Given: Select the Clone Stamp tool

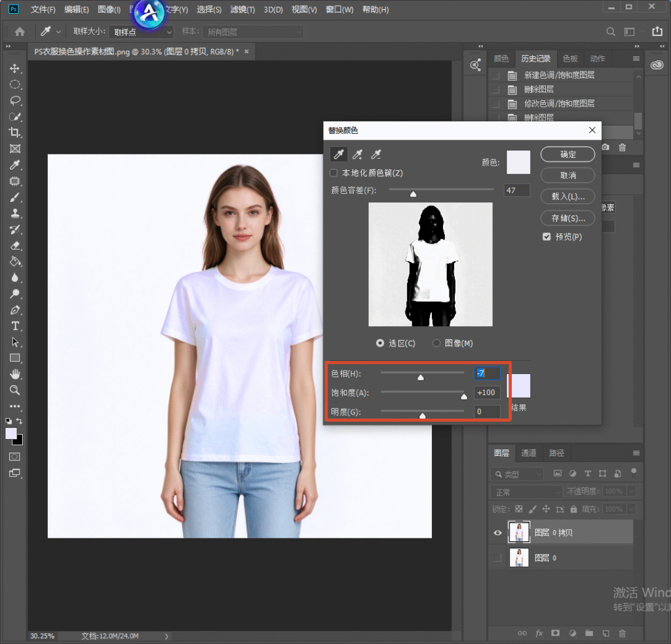Looking at the screenshot, I should (15, 213).
